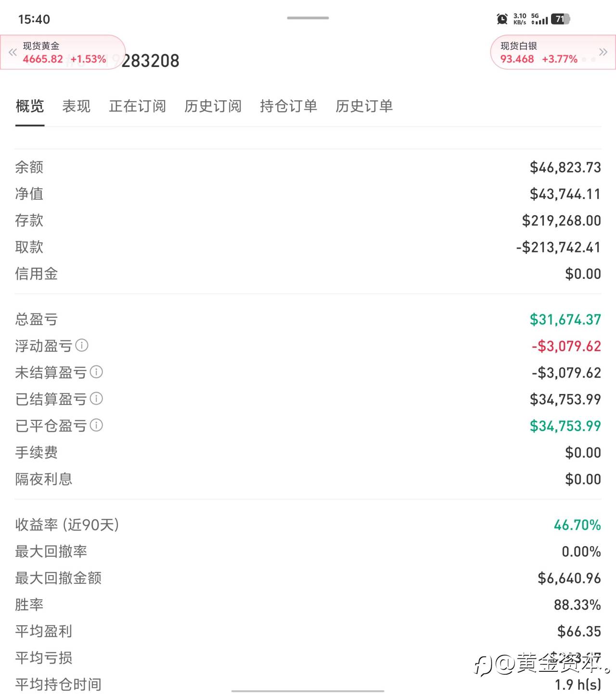Switch to the 表现 tab
The image size is (616, 695).
pos(77,106)
